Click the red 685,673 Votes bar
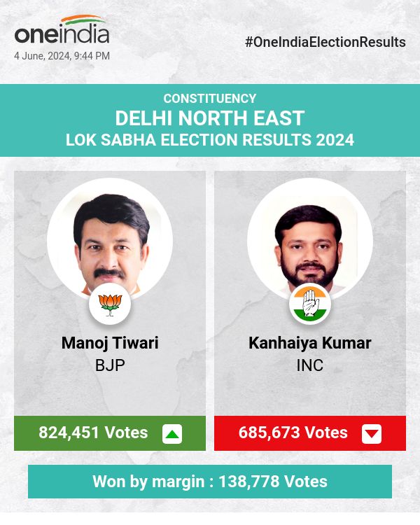The image size is (420, 525). (293, 433)
